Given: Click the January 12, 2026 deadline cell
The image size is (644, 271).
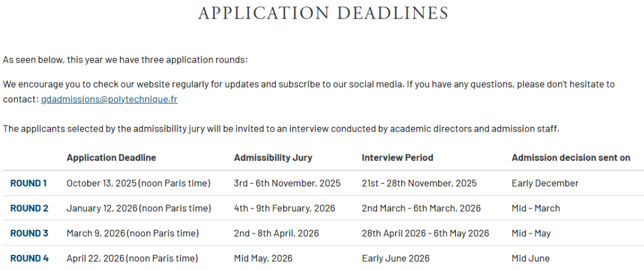Looking at the screenshot, I should pos(139,208).
